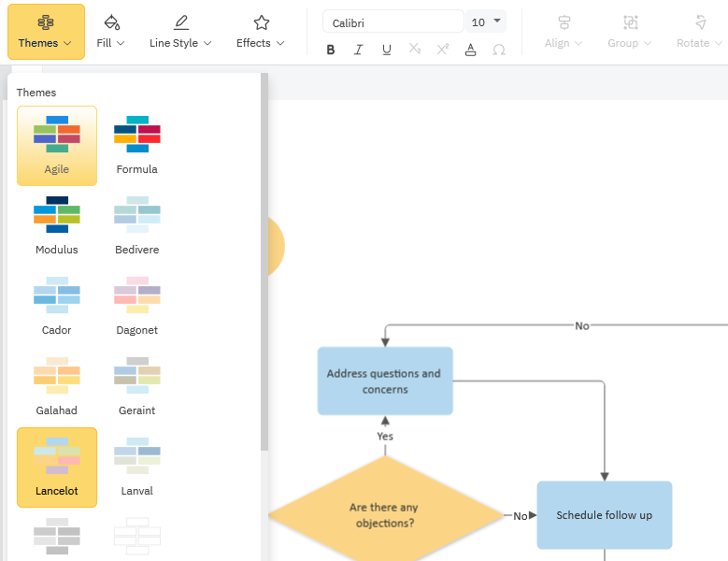Select the Agile theme
The image size is (728, 561).
[57, 146]
